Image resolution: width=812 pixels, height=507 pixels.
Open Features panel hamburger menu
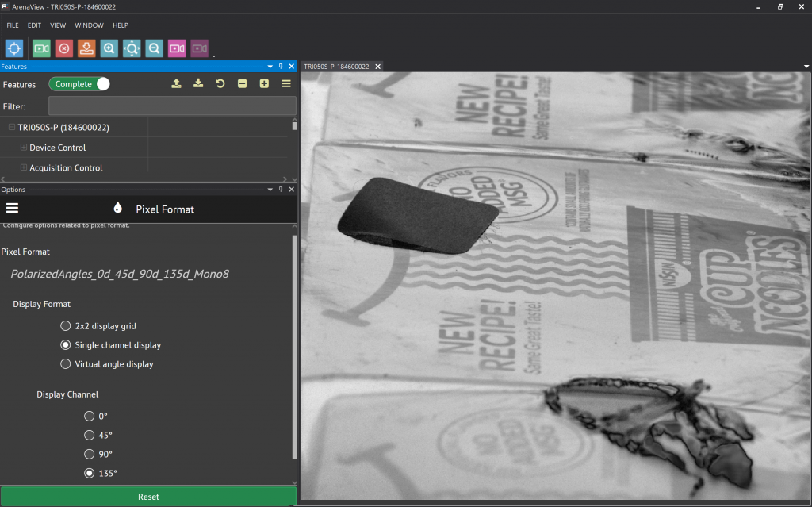point(285,83)
